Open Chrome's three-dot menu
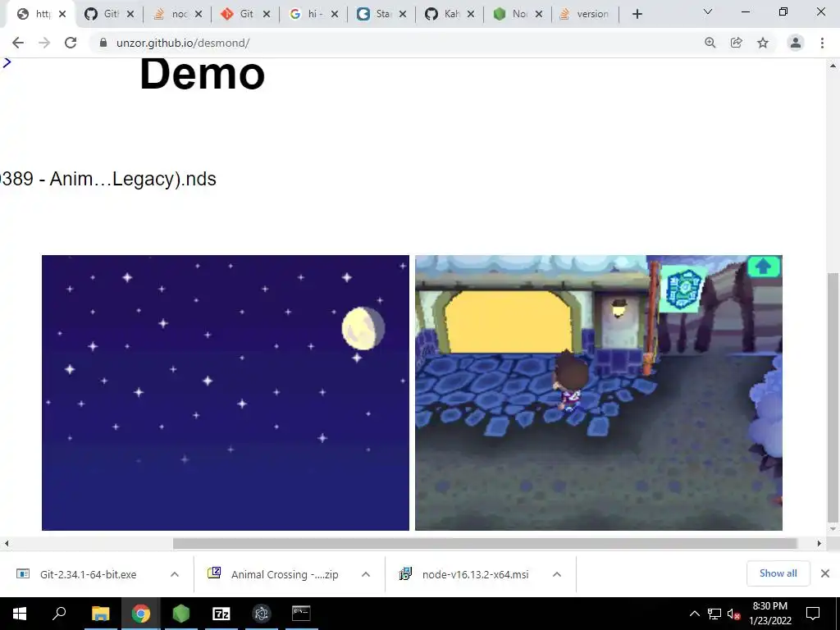Image resolution: width=840 pixels, height=630 pixels. click(822, 43)
